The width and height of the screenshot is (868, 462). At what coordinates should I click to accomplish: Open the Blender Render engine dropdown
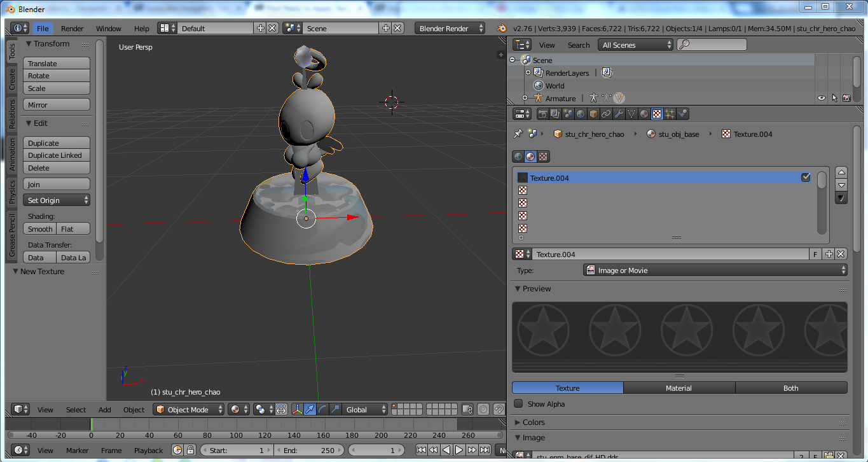pos(450,28)
